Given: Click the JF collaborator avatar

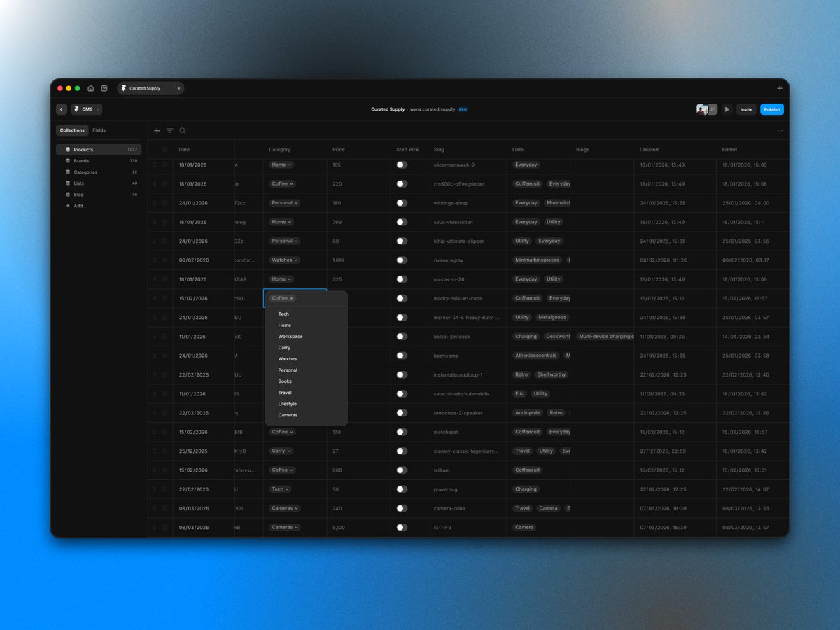Looking at the screenshot, I should pyautogui.click(x=713, y=109).
